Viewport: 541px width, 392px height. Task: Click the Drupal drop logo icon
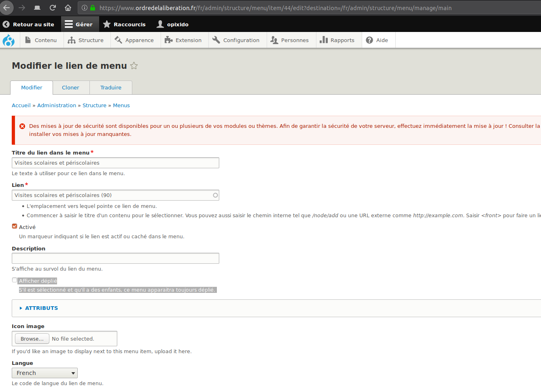8,40
